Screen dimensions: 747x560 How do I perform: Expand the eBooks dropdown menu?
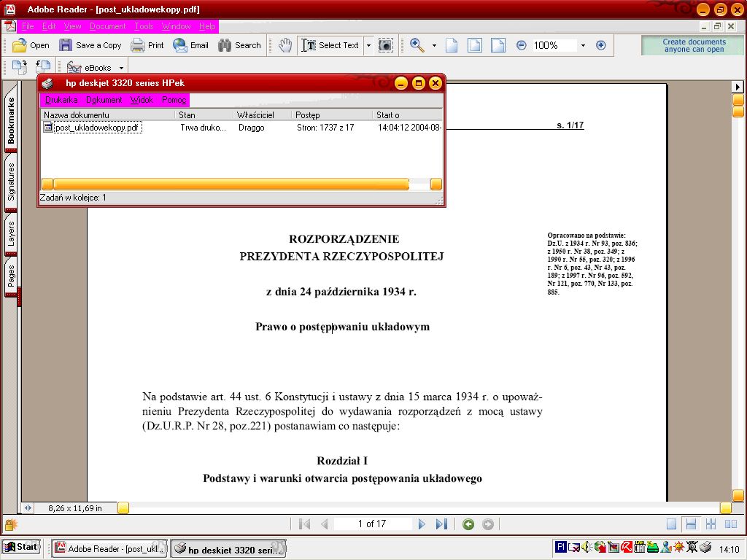[x=122, y=68]
